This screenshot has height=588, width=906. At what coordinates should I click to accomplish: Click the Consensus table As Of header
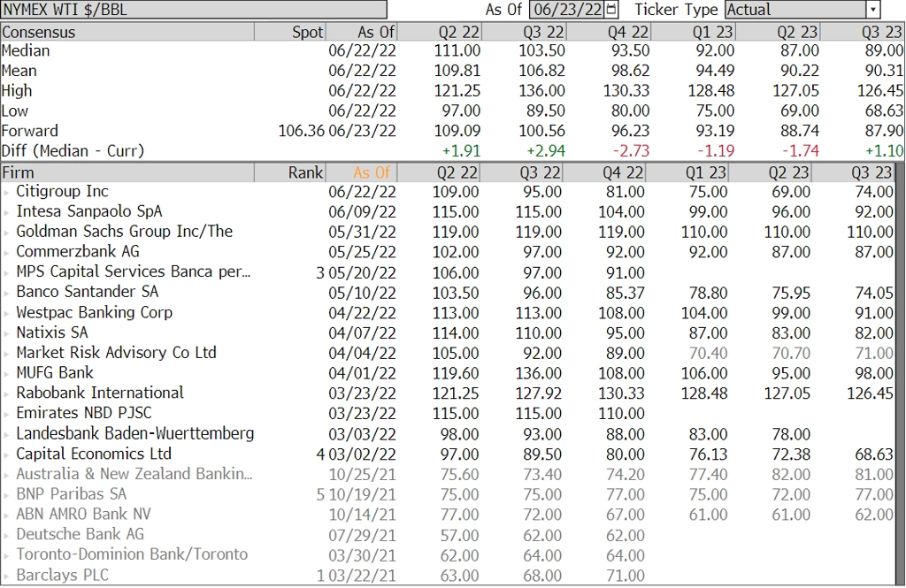361,32
